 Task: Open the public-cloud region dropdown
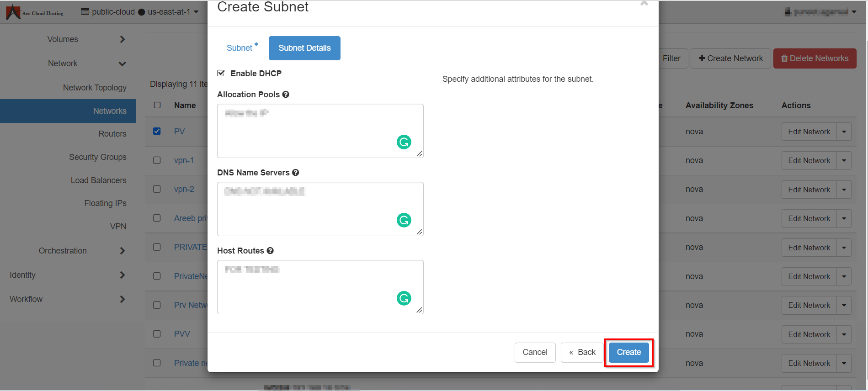click(139, 12)
